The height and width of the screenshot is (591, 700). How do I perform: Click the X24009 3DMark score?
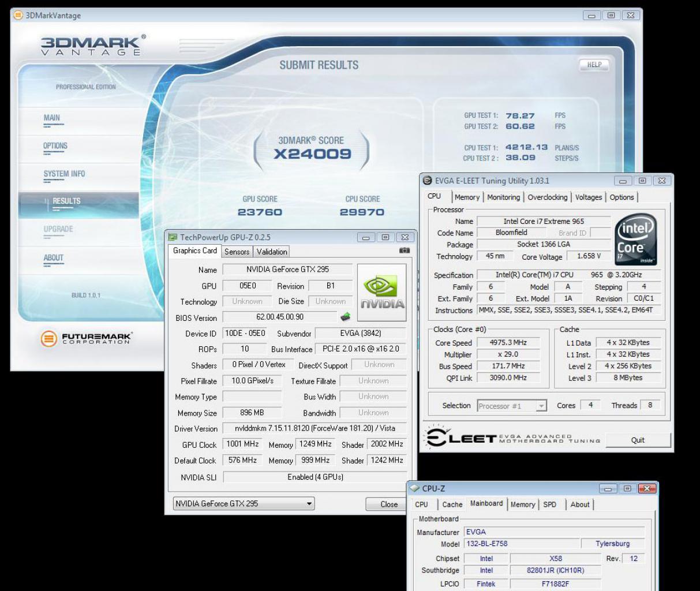click(312, 154)
